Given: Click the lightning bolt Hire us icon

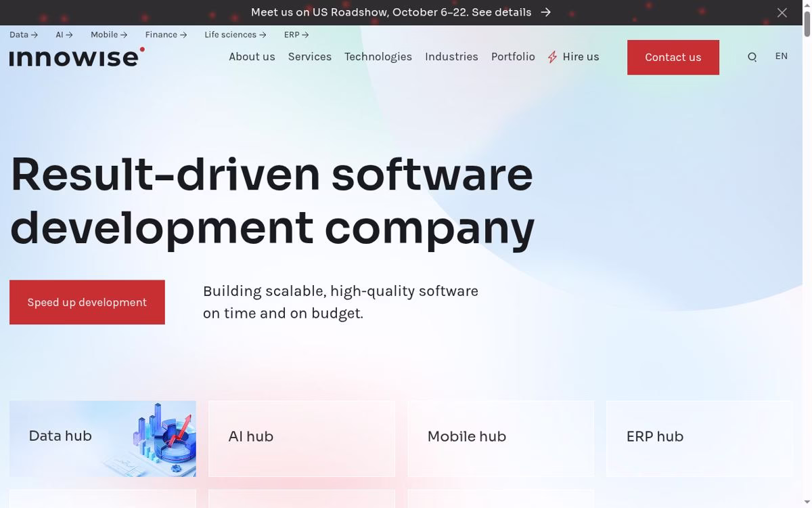Looking at the screenshot, I should [553, 57].
